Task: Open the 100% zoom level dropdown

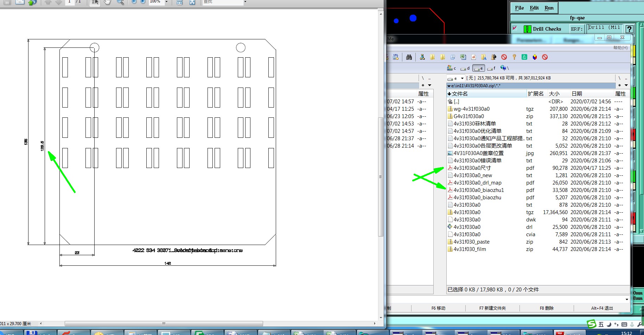Action: click(x=166, y=2)
